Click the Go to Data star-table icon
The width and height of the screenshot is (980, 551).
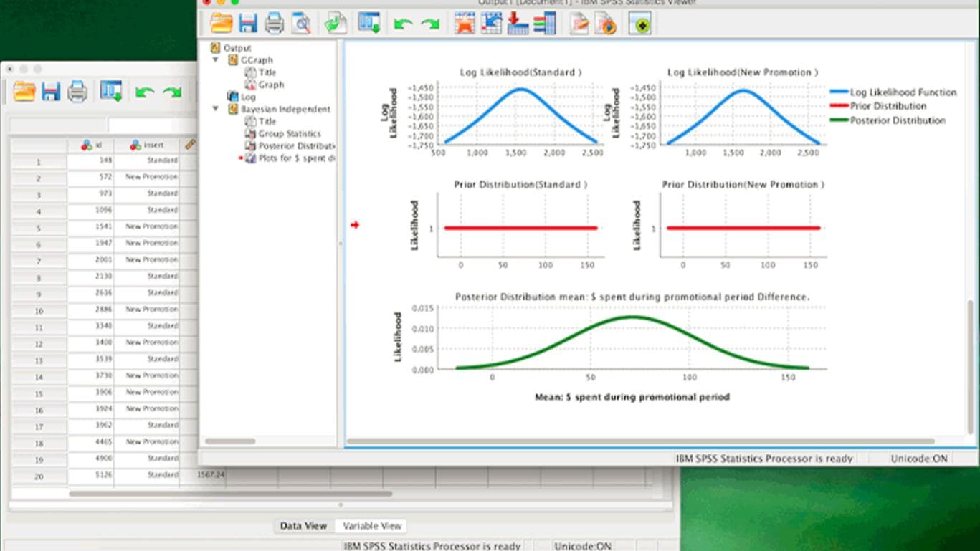point(465,24)
